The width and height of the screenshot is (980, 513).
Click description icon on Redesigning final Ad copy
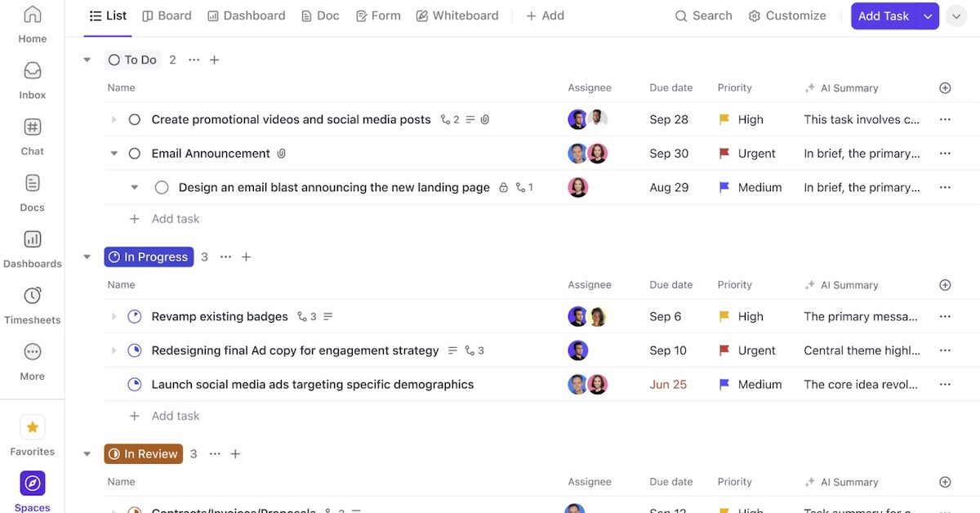point(452,350)
